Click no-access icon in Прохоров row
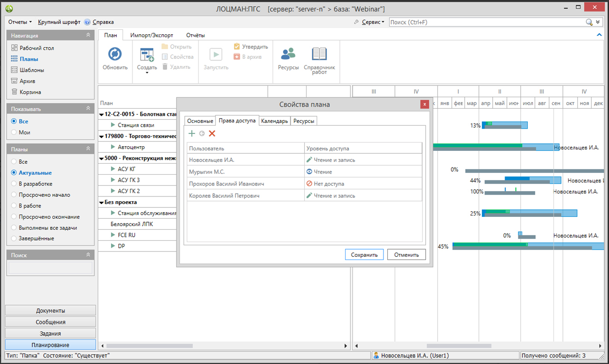Screen dimensions: 609x364 [x=309, y=184]
